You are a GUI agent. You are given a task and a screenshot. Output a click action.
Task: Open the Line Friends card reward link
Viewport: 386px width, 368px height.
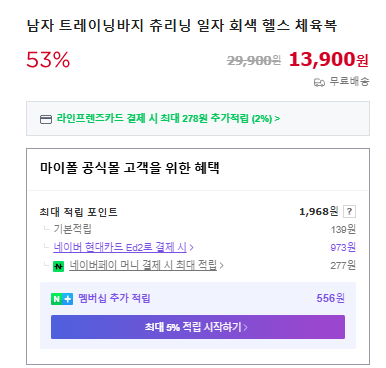168,118
